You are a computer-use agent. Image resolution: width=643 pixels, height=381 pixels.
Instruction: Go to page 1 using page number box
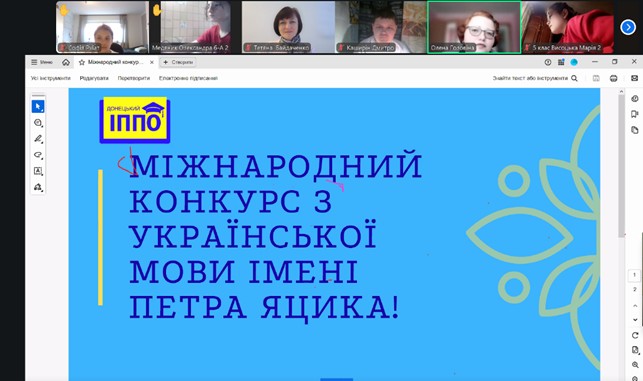pos(634,275)
